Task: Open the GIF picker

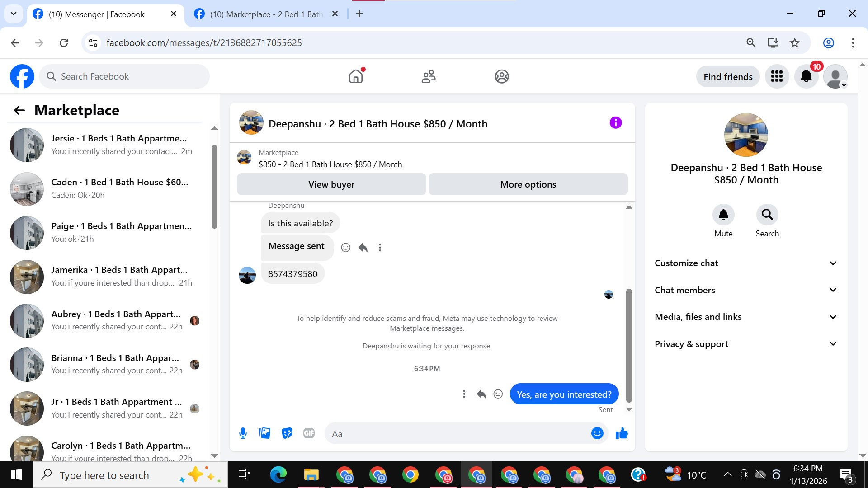Action: pyautogui.click(x=309, y=433)
